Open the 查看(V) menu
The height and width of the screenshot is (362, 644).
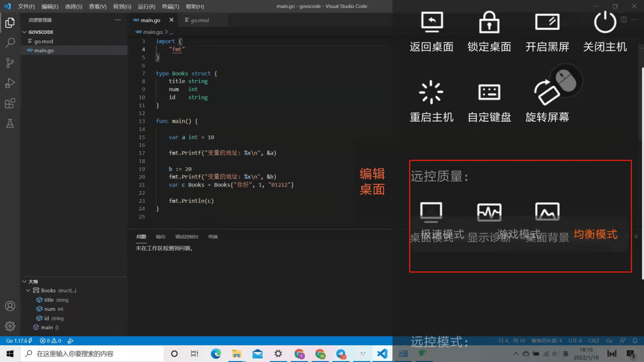coord(98,6)
